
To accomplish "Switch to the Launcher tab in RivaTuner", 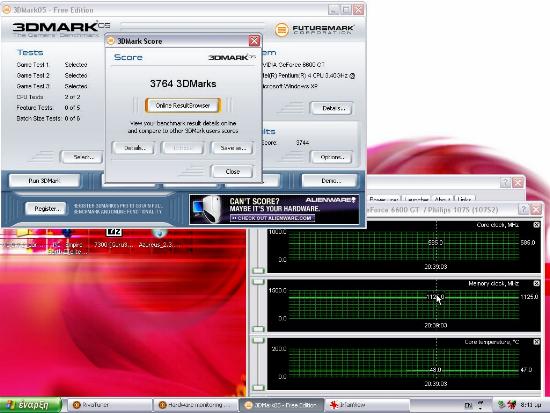I will point(416,199).
